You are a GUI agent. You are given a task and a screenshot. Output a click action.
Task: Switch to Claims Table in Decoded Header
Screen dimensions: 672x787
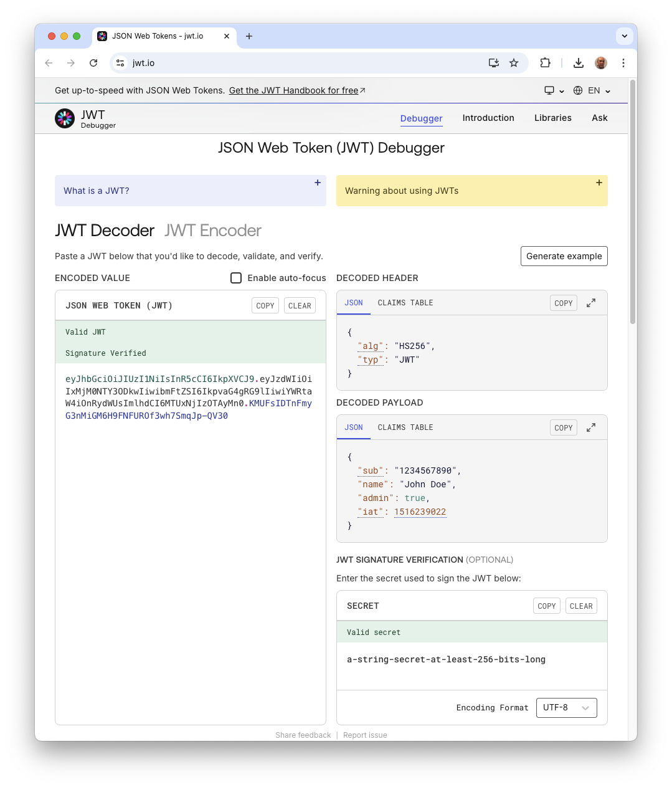point(405,303)
